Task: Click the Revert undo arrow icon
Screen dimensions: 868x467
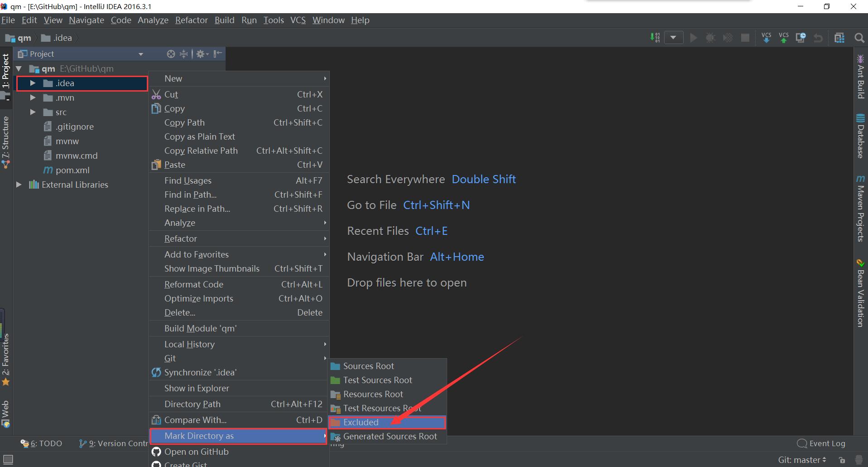Action: [x=818, y=38]
